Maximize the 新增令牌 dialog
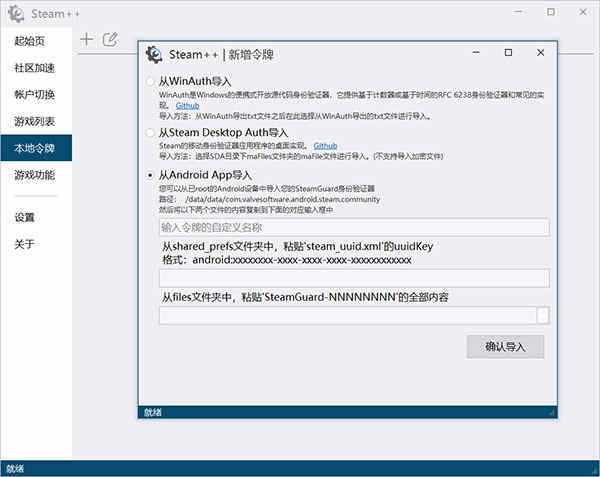Image resolution: width=600 pixels, height=477 pixels. (508, 52)
